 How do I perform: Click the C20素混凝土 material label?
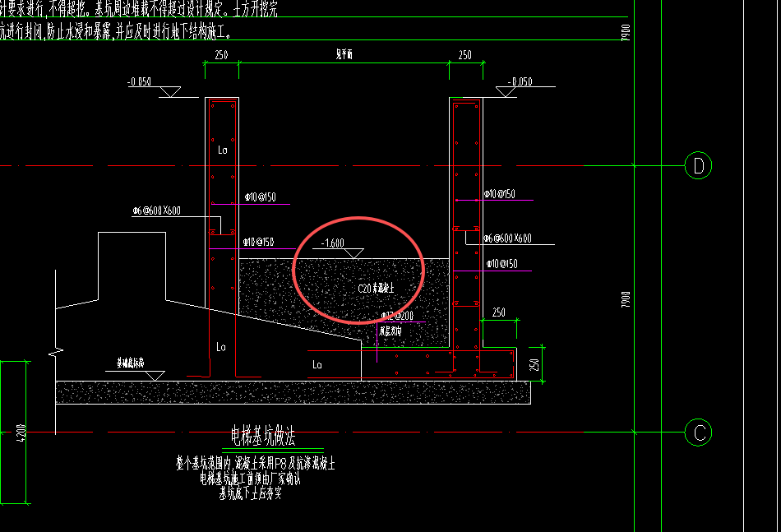coord(376,289)
